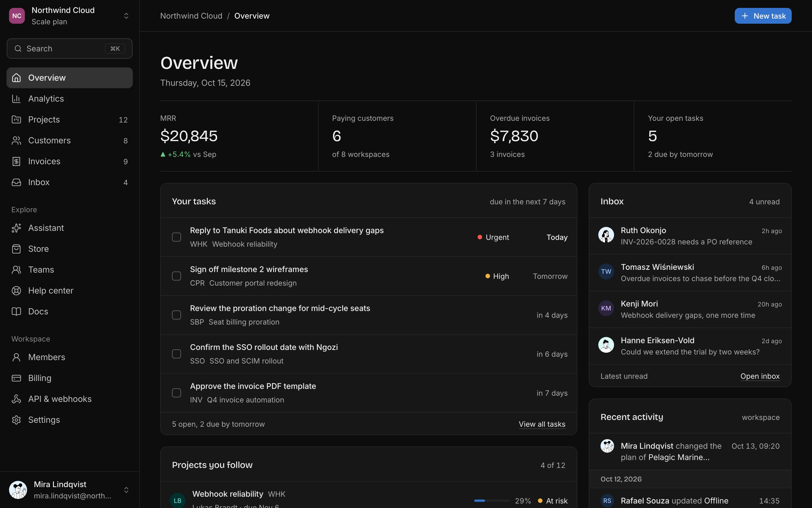This screenshot has height=508, width=812.
Task: Click the Projects folder icon in sidebar
Action: coord(16,119)
